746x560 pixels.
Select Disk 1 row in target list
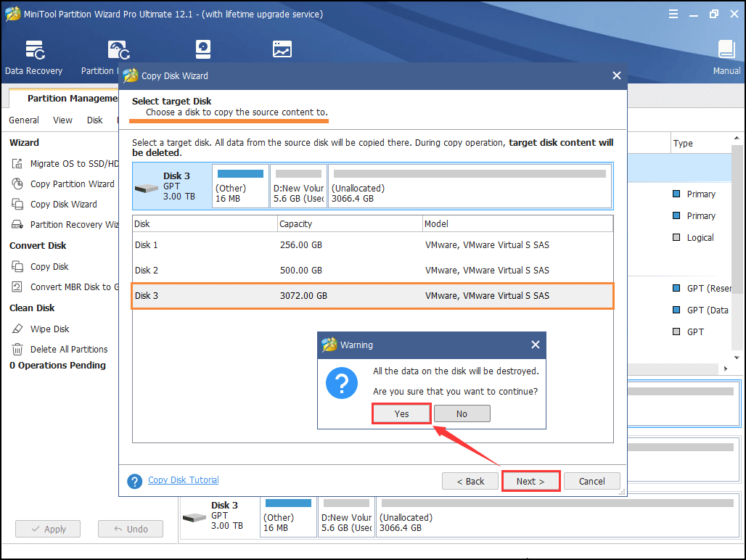(x=372, y=245)
